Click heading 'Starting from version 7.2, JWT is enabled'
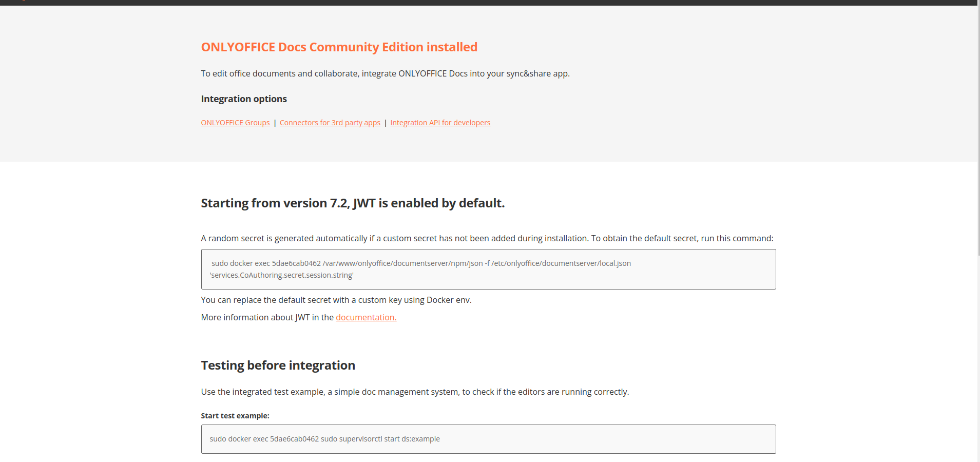The image size is (980, 462). (353, 203)
